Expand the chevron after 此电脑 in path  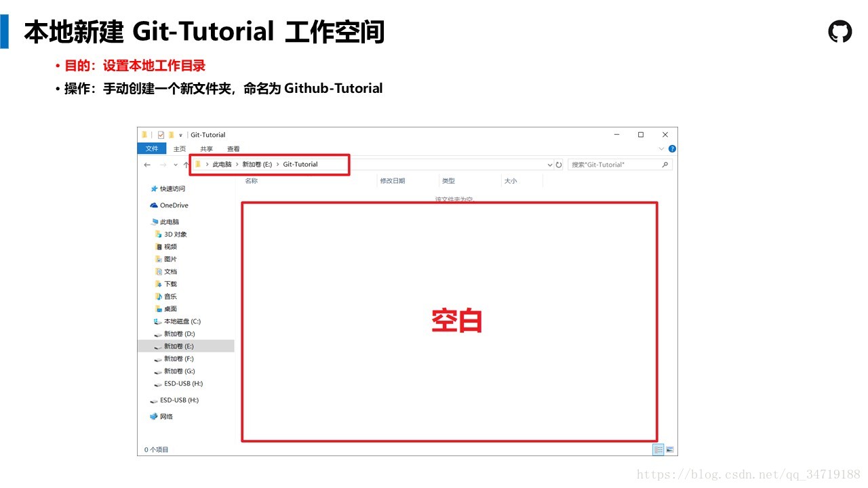tap(237, 165)
